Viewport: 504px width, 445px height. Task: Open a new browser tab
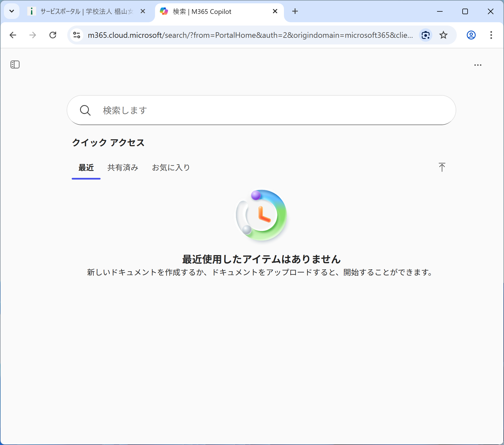295,11
